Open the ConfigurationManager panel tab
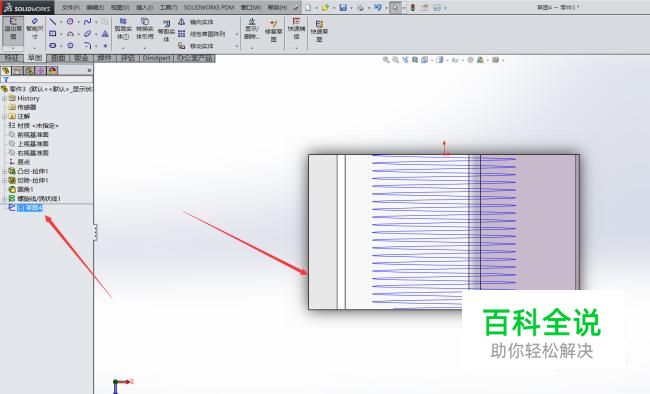650x394 pixels. [29, 71]
